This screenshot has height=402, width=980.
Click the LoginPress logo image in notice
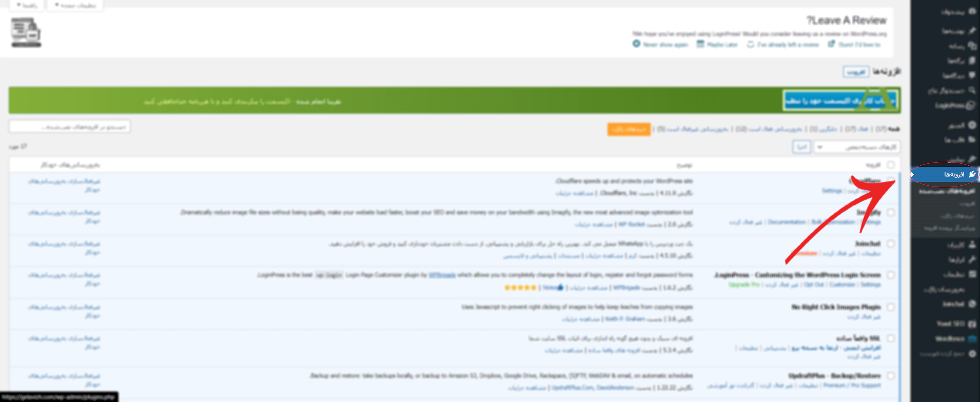(26, 32)
